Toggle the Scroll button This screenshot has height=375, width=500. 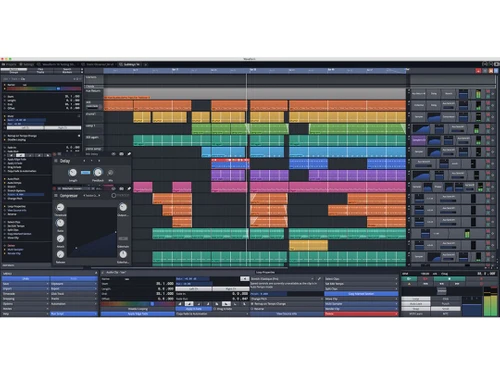pos(446,309)
